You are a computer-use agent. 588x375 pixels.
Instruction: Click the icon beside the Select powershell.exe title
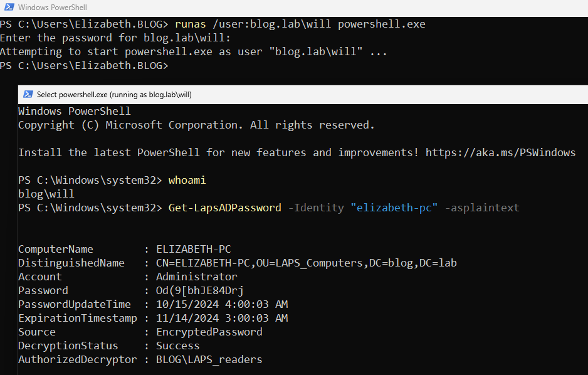(28, 95)
